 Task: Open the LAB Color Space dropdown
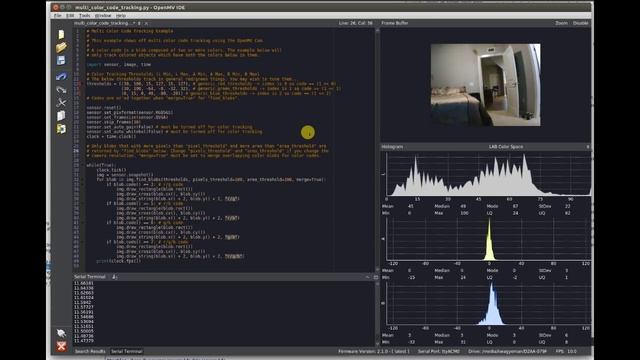point(506,147)
